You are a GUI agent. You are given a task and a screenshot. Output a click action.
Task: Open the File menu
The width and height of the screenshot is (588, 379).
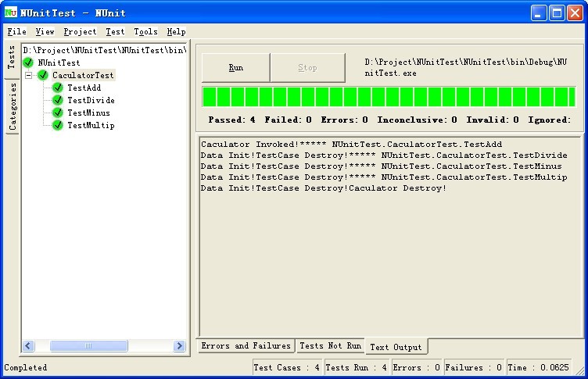click(16, 32)
